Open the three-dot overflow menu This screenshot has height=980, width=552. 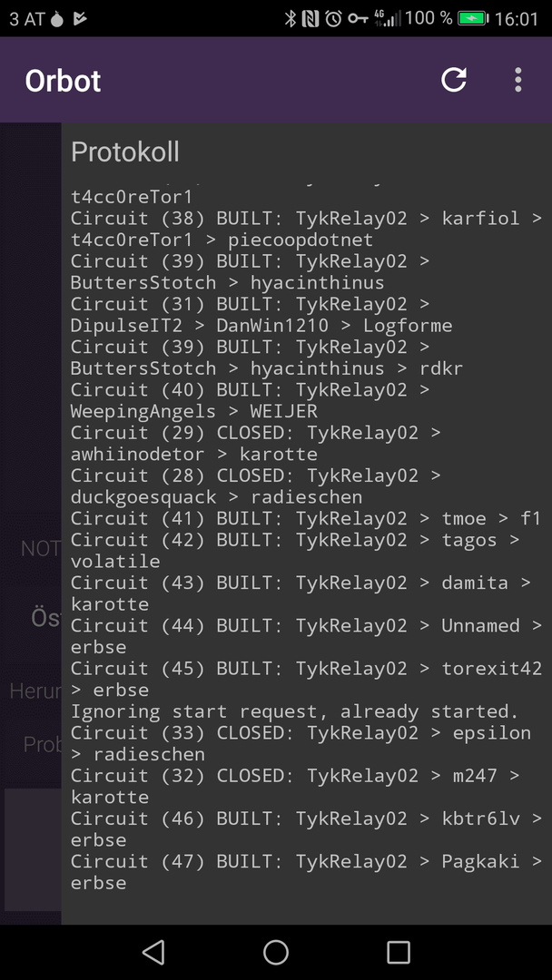[517, 80]
